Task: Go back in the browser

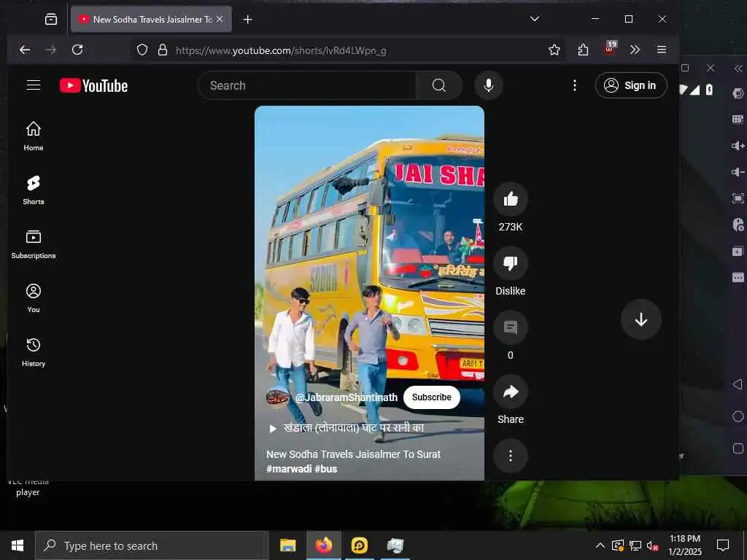Action: coord(25,50)
